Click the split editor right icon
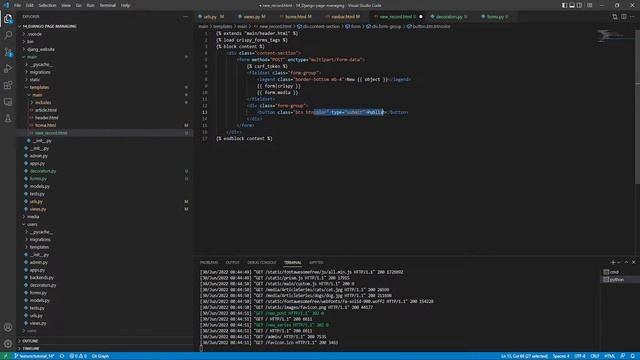 (x=624, y=17)
